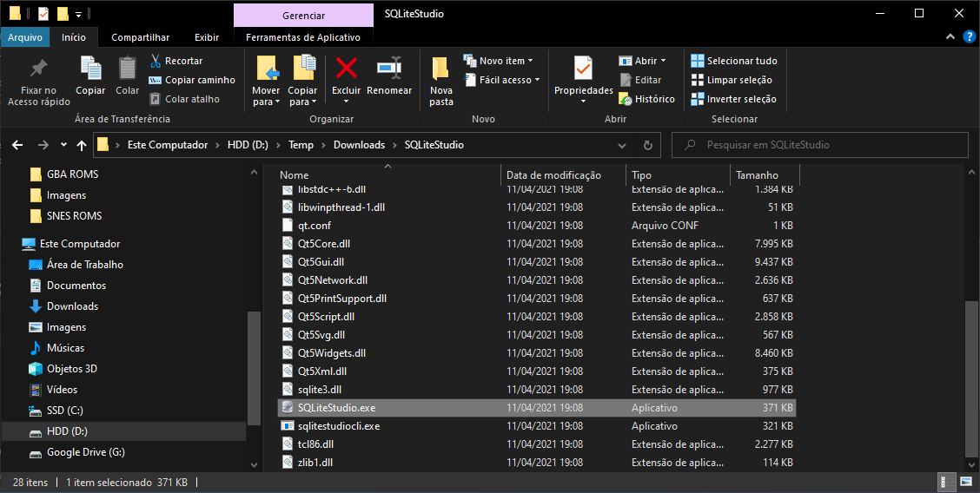Viewport: 980px width, 493px height.
Task: Open Copiar para dropdown
Action: coord(302,96)
